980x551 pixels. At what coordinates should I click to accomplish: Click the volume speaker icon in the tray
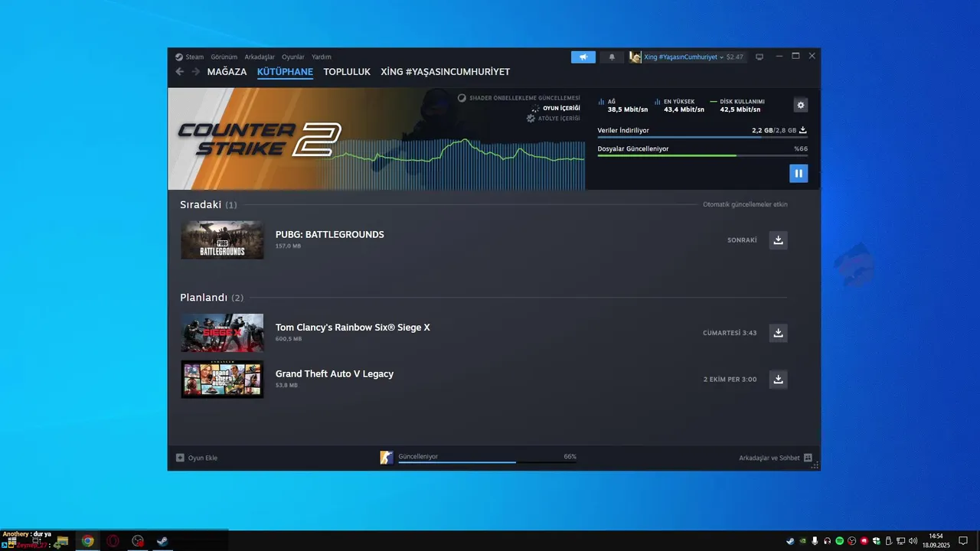pos(913,541)
